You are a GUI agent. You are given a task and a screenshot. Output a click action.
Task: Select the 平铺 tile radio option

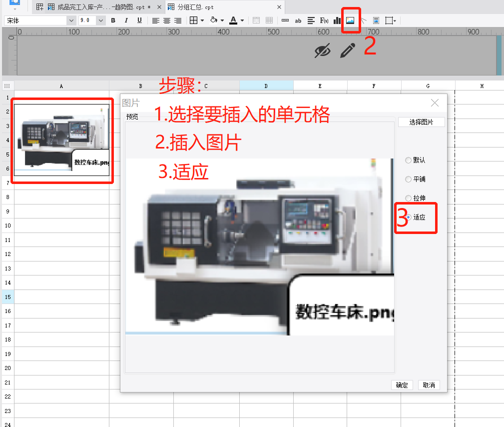(x=409, y=179)
